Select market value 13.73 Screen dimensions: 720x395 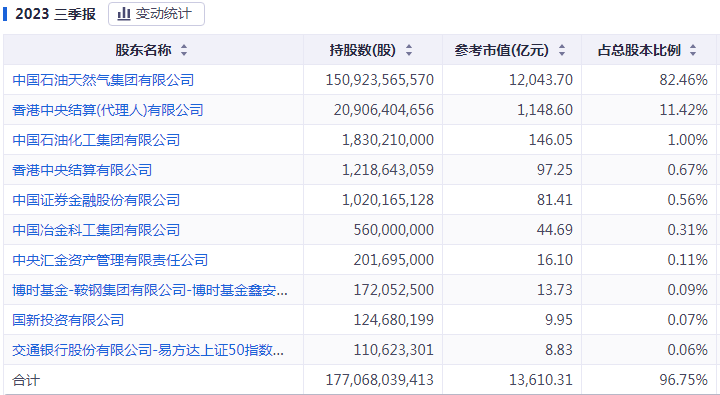[555, 290]
